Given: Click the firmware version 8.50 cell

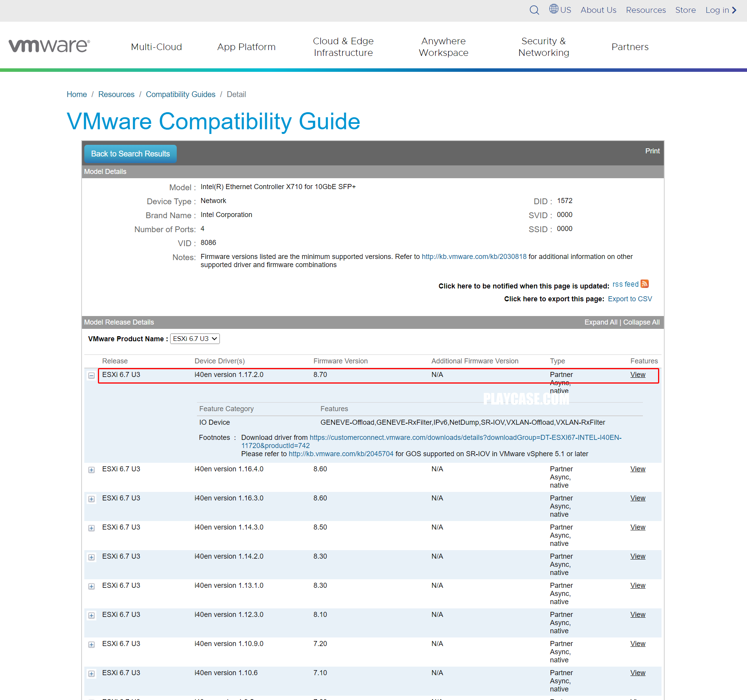Looking at the screenshot, I should pos(320,527).
